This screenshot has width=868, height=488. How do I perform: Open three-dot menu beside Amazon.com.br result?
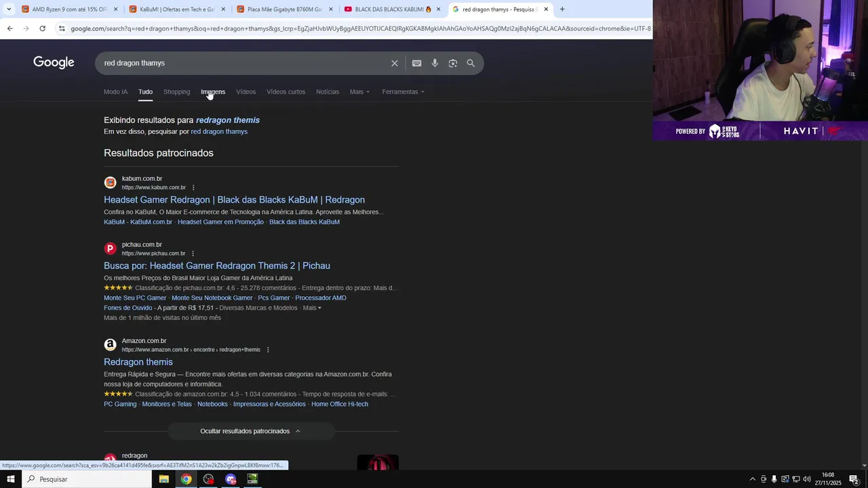point(268,350)
